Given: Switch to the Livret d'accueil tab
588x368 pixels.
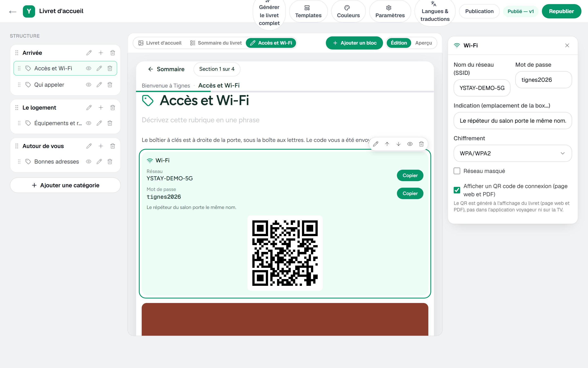Looking at the screenshot, I should (x=160, y=43).
